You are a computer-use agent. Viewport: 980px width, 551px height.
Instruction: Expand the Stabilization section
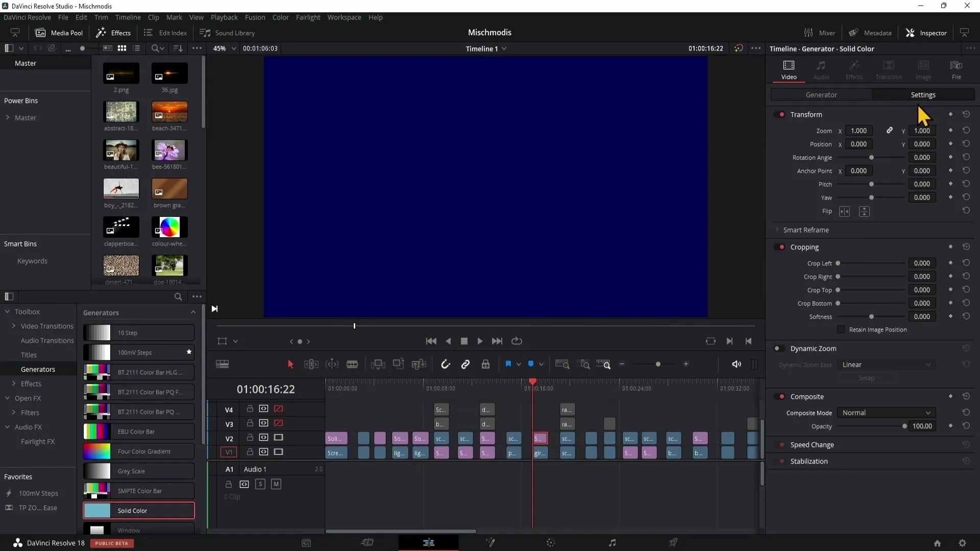pos(808,461)
